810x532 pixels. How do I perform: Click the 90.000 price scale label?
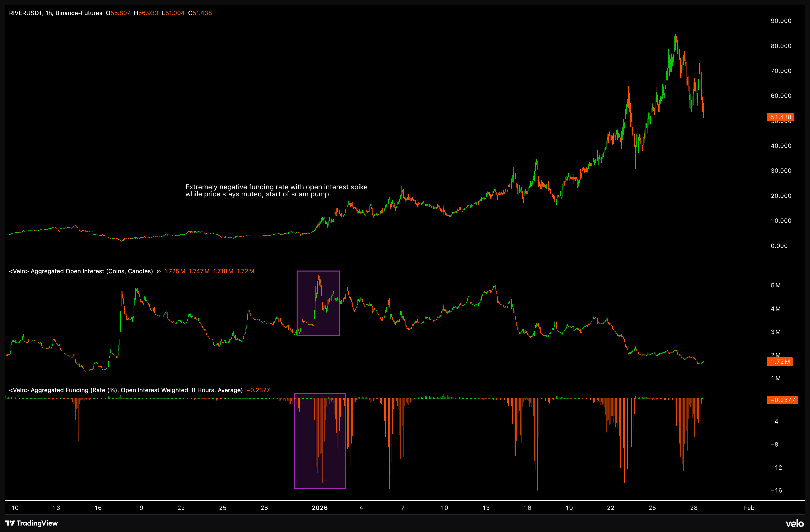[x=781, y=21]
